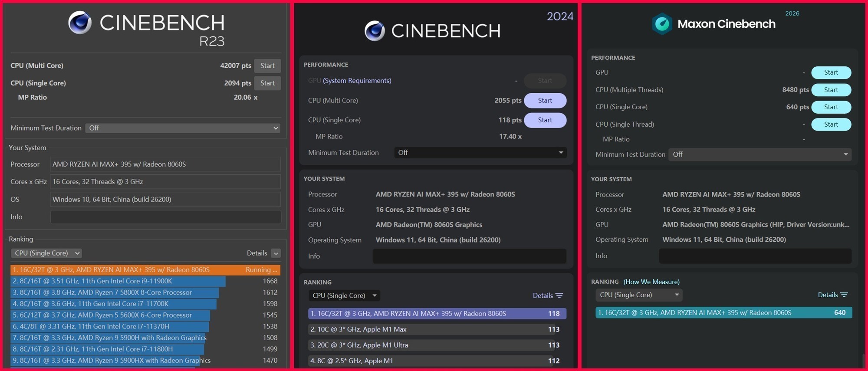The image size is (868, 371).
Task: Click the 118 pts single core score in Cinebench 2024
Action: tap(510, 120)
